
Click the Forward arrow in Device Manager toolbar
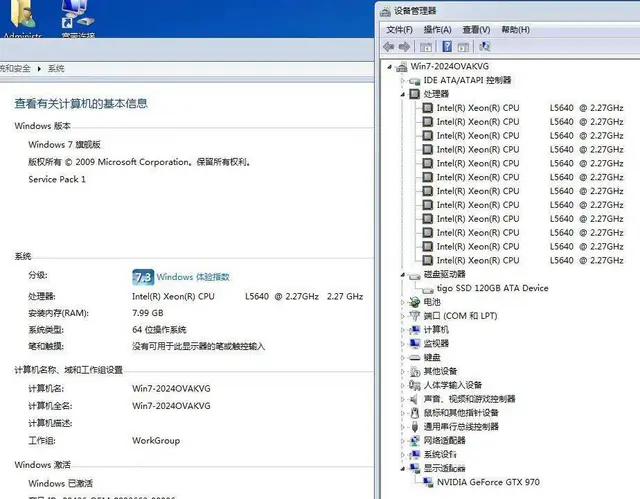[x=404, y=47]
